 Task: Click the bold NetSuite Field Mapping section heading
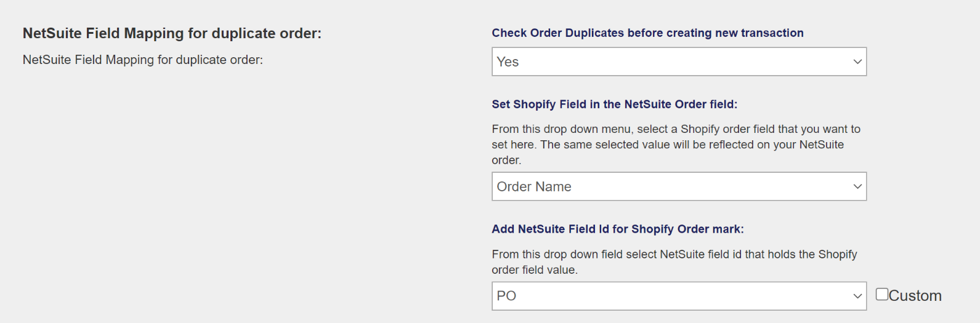click(x=172, y=33)
